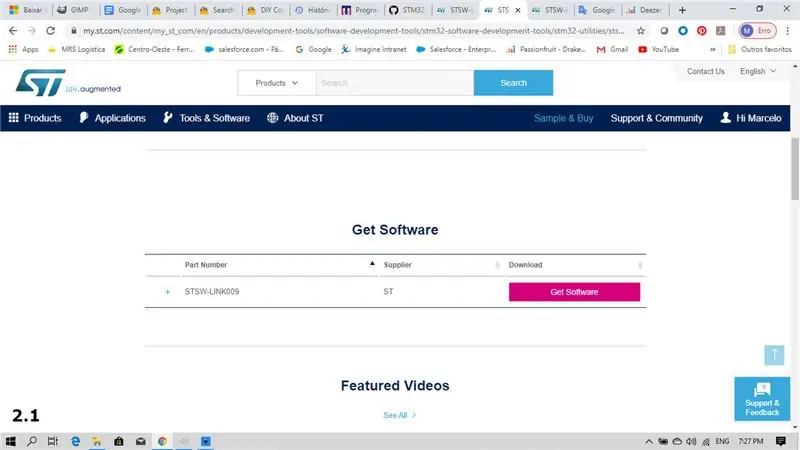
Task: Open Gmail bookmark
Action: pyautogui.click(x=612, y=49)
